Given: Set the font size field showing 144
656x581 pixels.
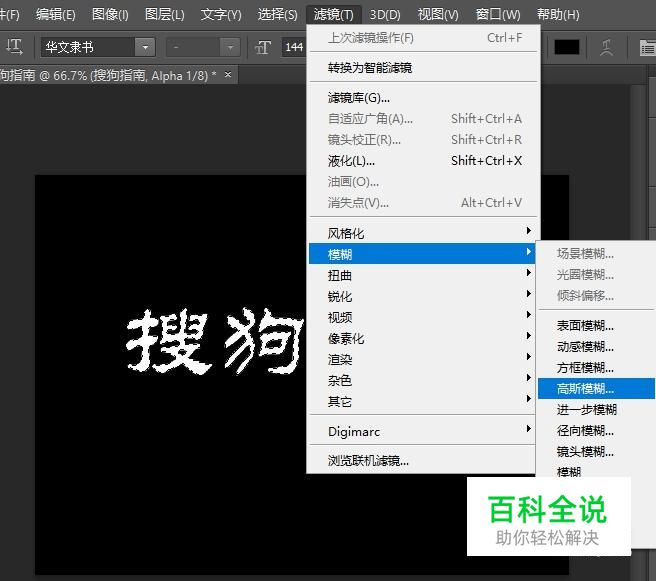Looking at the screenshot, I should pos(295,47).
